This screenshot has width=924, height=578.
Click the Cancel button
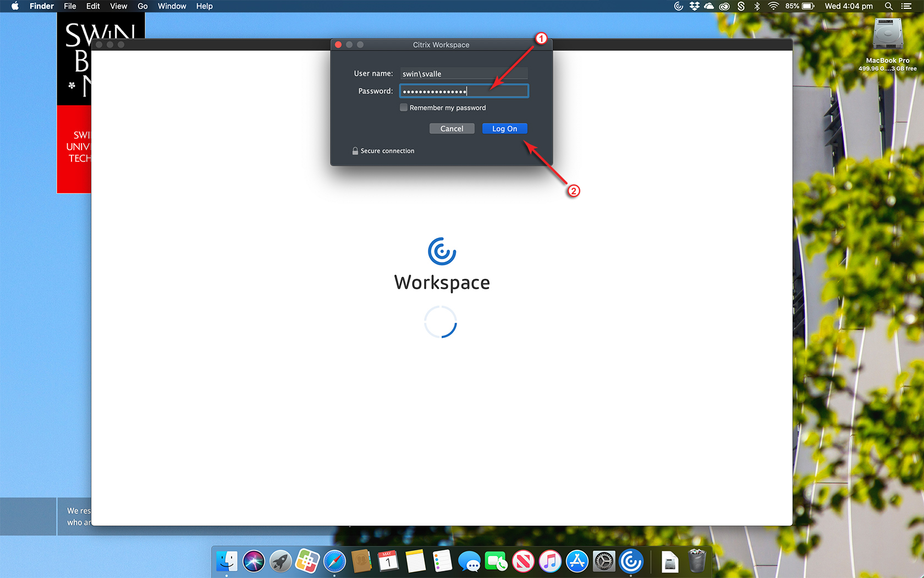point(452,129)
